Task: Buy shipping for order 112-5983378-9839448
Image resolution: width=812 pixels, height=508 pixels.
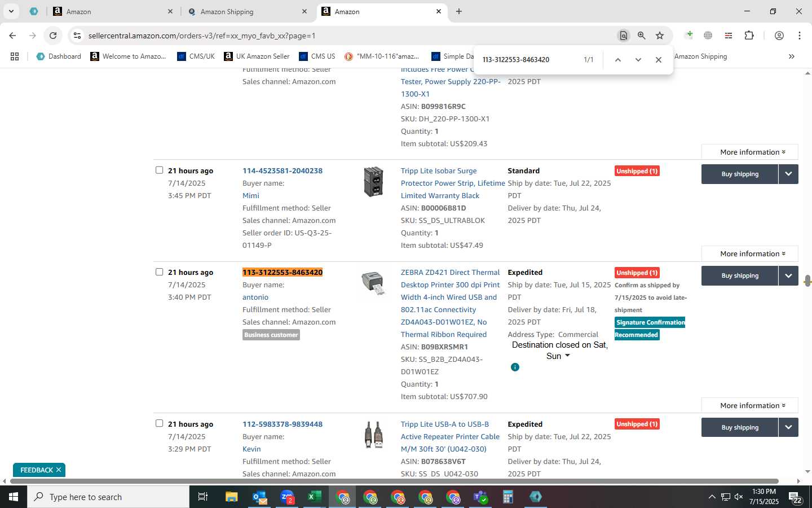Action: pyautogui.click(x=740, y=427)
